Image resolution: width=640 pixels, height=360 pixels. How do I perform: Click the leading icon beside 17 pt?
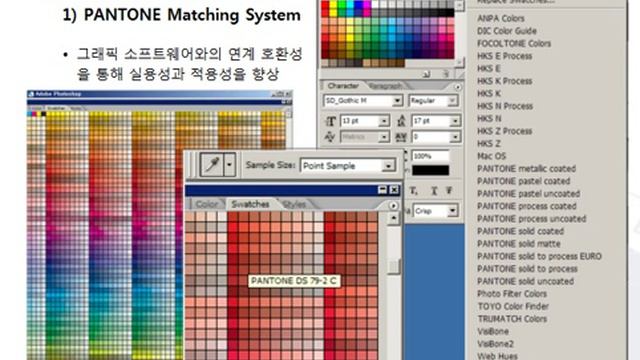401,121
